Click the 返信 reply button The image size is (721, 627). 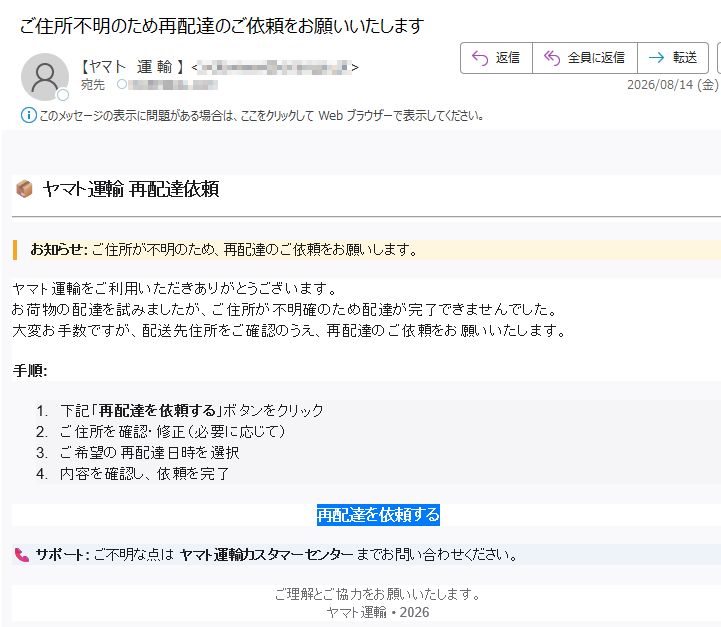pos(496,58)
